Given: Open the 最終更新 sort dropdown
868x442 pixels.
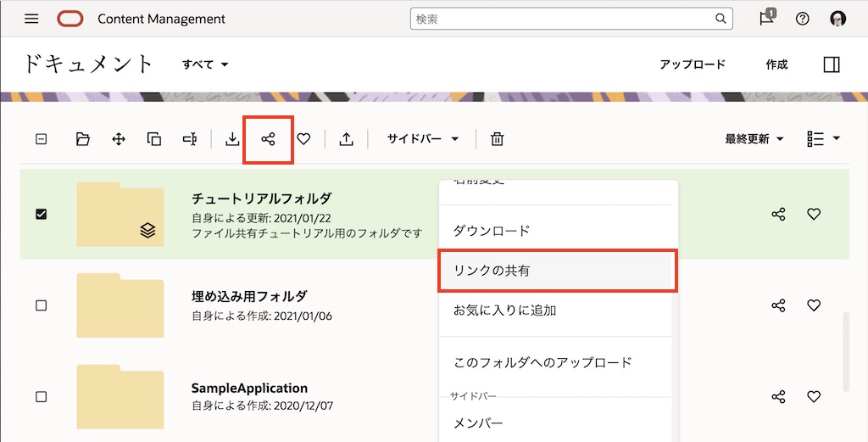Looking at the screenshot, I should [x=754, y=139].
